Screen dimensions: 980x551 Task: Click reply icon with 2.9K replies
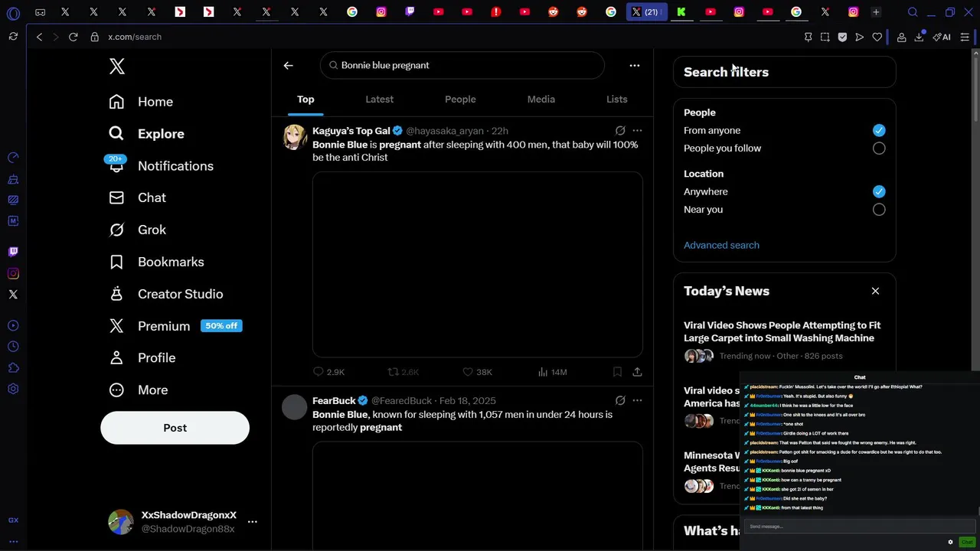(318, 372)
